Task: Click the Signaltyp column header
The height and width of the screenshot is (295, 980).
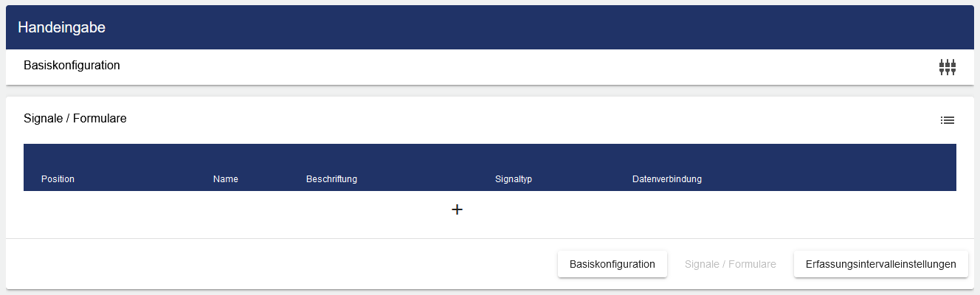Action: click(514, 179)
